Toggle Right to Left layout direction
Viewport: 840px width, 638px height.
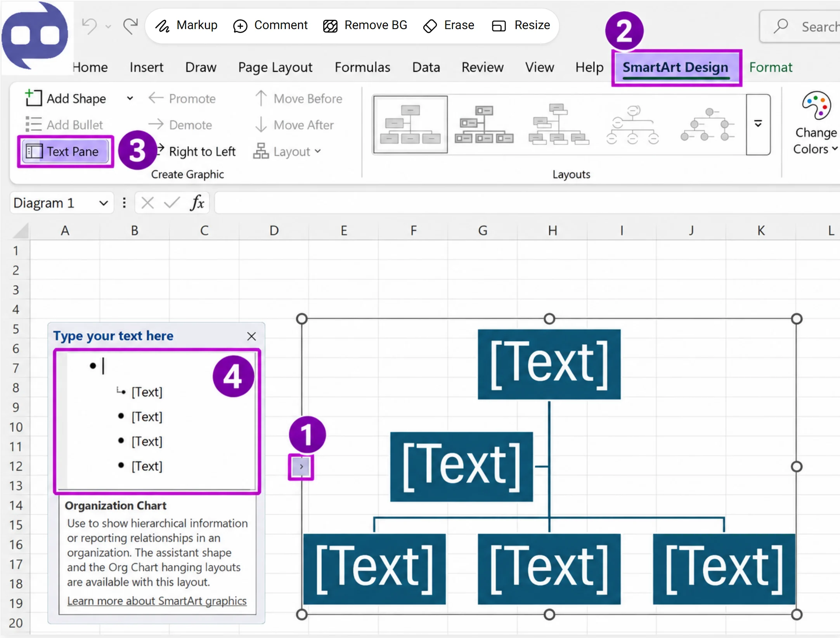tap(196, 151)
